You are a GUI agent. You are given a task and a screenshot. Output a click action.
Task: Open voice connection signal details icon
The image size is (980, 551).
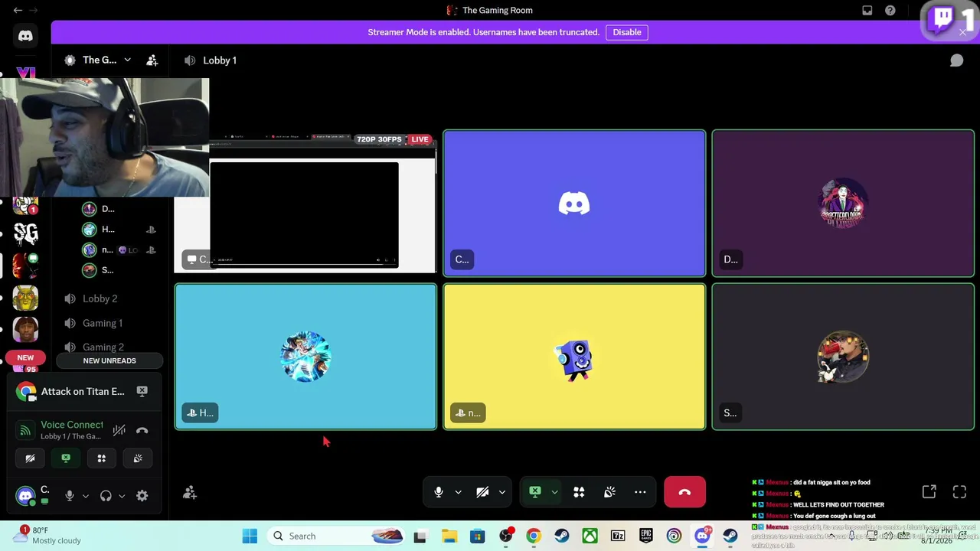coord(25,430)
